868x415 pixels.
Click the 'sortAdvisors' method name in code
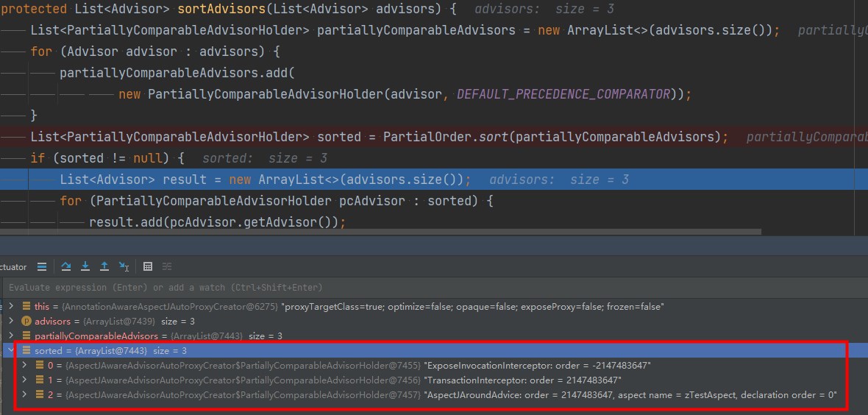pyautogui.click(x=222, y=9)
